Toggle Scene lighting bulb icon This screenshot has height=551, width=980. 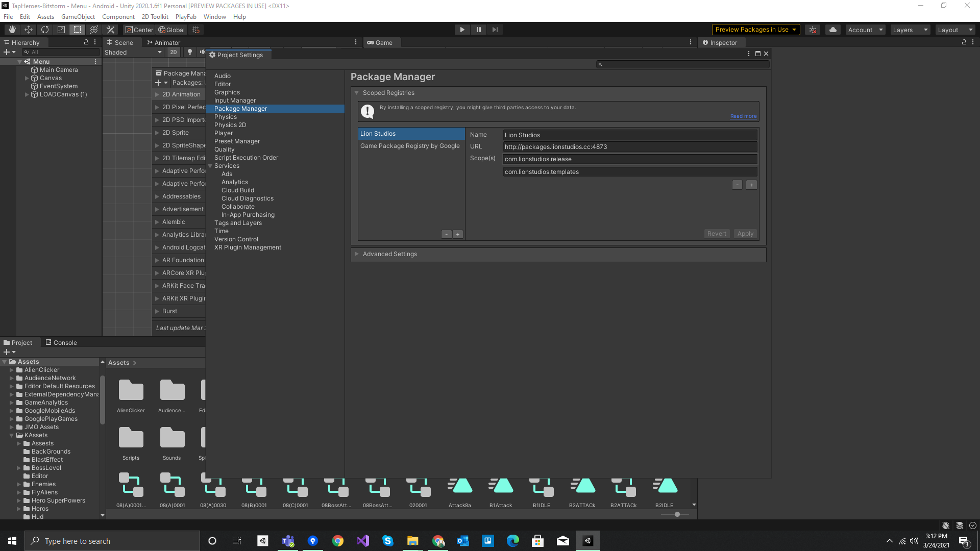[x=190, y=52]
